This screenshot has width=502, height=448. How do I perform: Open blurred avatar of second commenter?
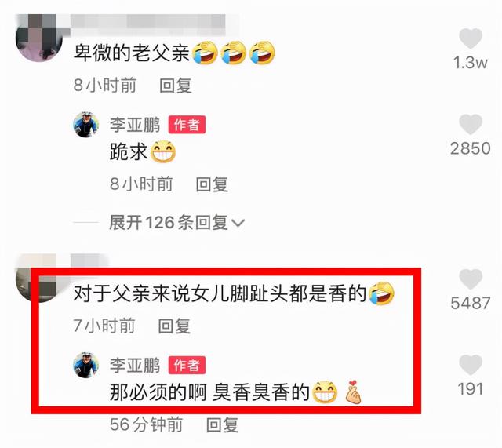(35, 278)
